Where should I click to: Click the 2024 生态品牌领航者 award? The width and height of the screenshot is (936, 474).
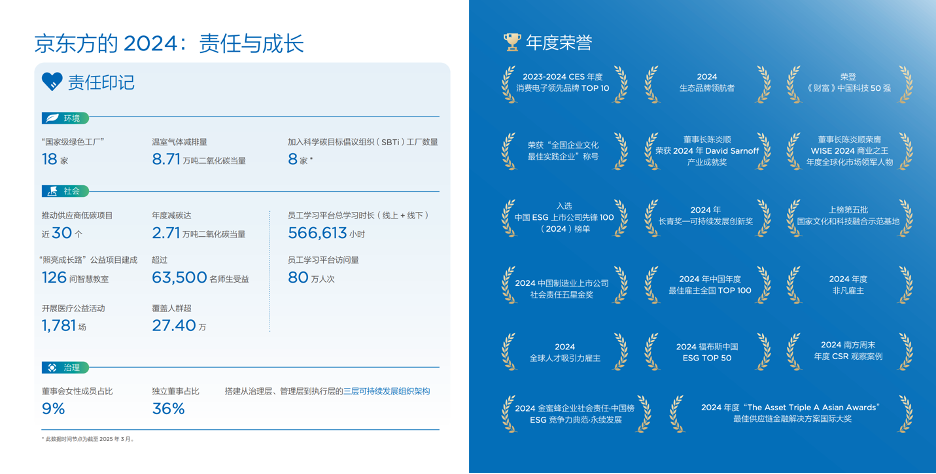coord(707,82)
